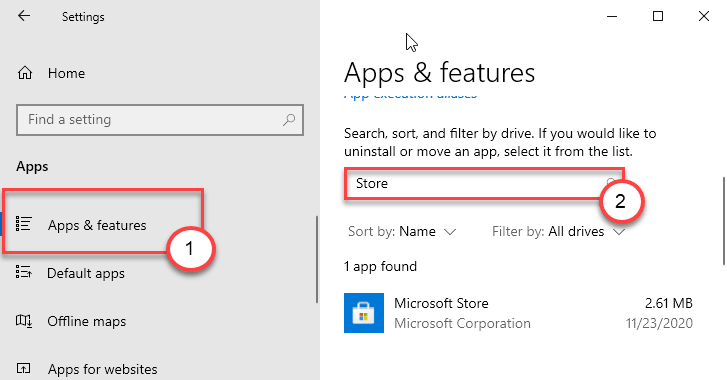Click the 1 app found text
Viewport: 727px width, 380px height.
point(380,266)
